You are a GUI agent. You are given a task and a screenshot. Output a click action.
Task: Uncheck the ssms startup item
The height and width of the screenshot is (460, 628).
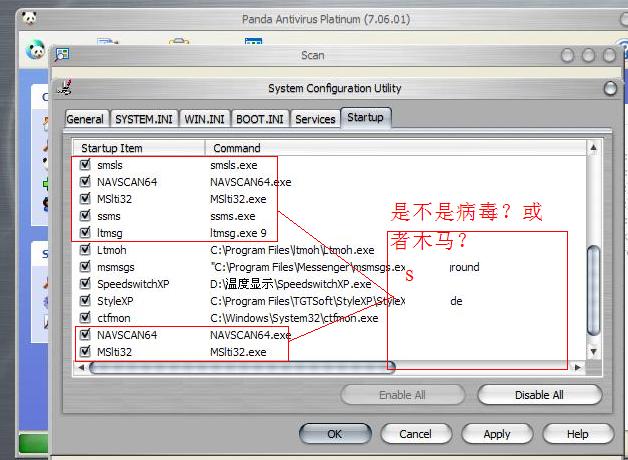pos(85,215)
